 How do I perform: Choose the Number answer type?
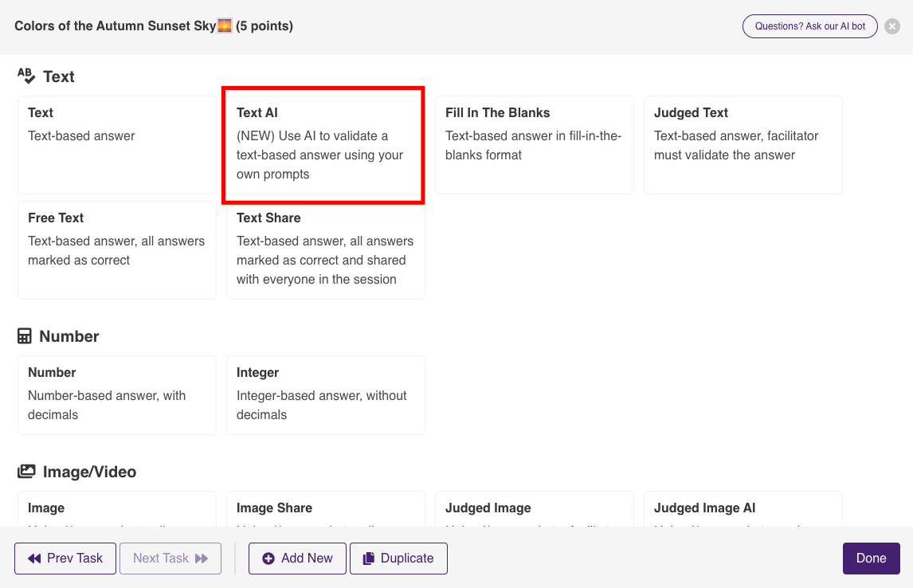(116, 394)
